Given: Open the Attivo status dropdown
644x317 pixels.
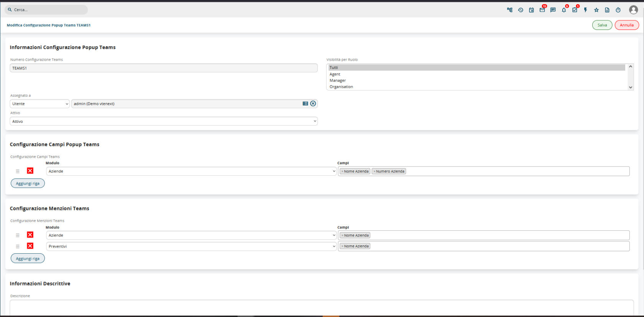Looking at the screenshot, I should (x=164, y=121).
